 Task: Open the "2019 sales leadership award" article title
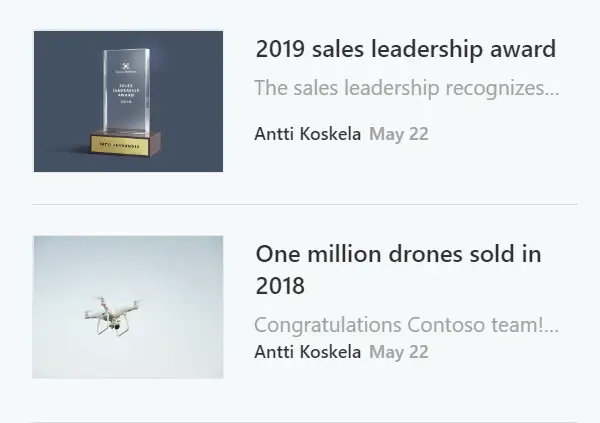coord(405,49)
